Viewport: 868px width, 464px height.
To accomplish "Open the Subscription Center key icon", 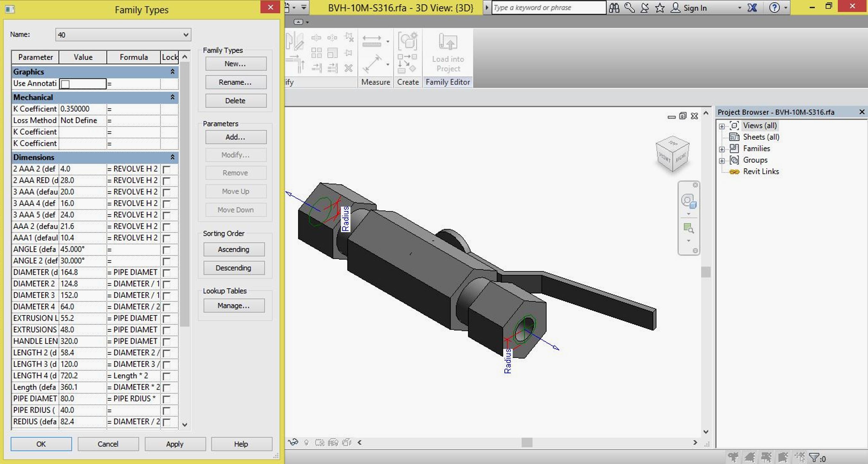I will click(x=629, y=8).
